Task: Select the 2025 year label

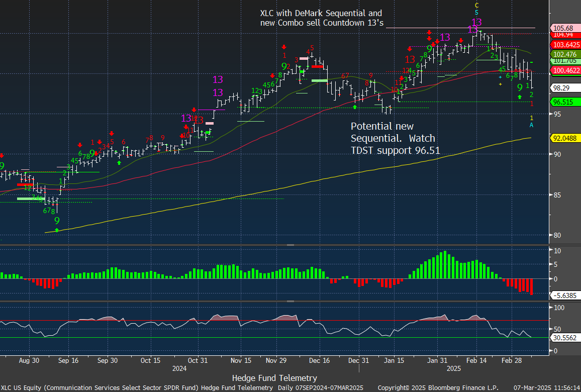Action: click(x=454, y=369)
